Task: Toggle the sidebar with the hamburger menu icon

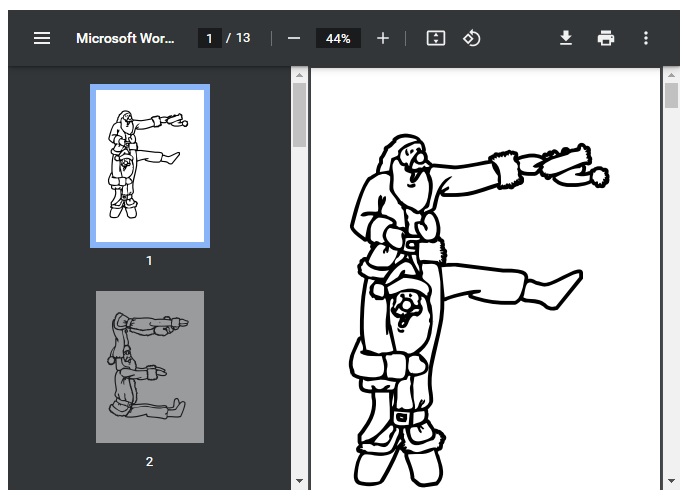Action: 42,38
